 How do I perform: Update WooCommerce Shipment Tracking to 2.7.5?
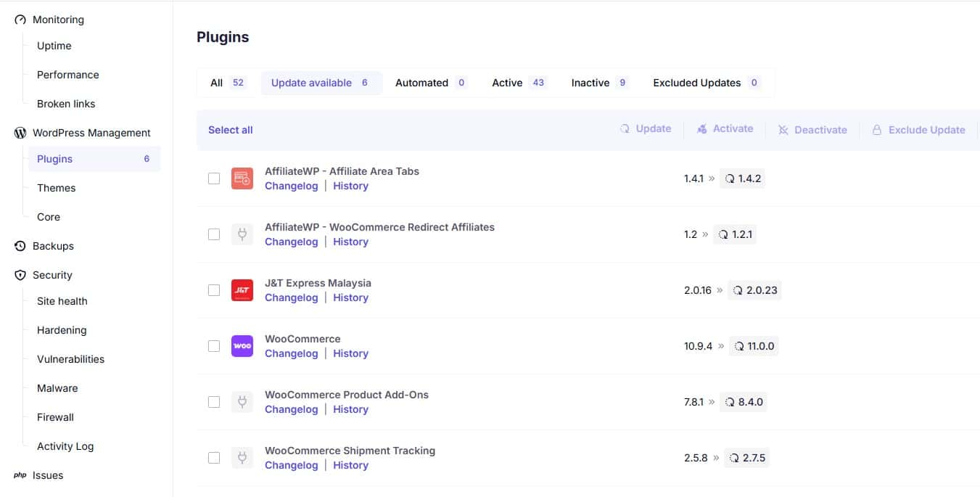click(x=746, y=458)
